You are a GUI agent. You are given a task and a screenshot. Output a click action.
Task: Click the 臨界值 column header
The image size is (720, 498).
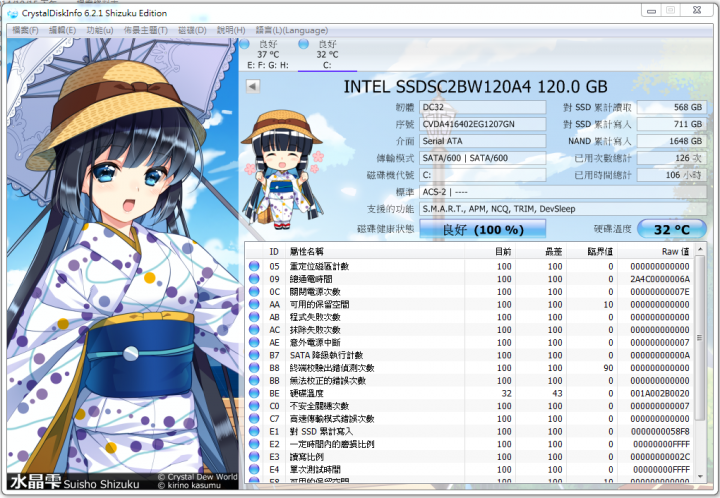coord(592,252)
